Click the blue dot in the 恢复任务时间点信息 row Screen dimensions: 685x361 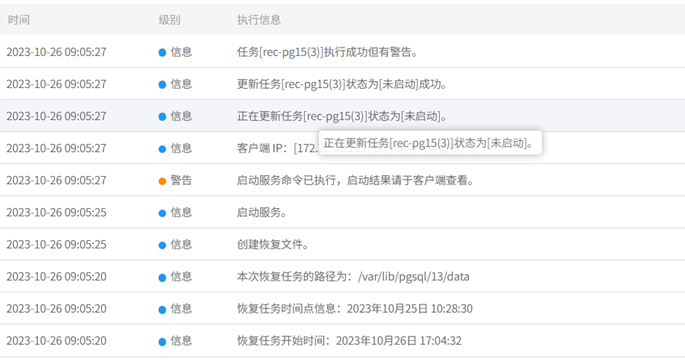pos(162,309)
